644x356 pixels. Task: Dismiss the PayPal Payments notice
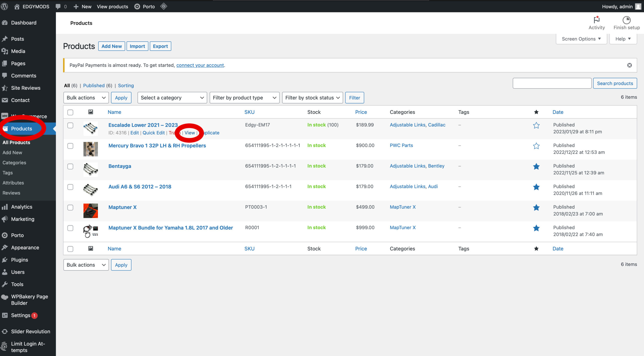pos(629,65)
